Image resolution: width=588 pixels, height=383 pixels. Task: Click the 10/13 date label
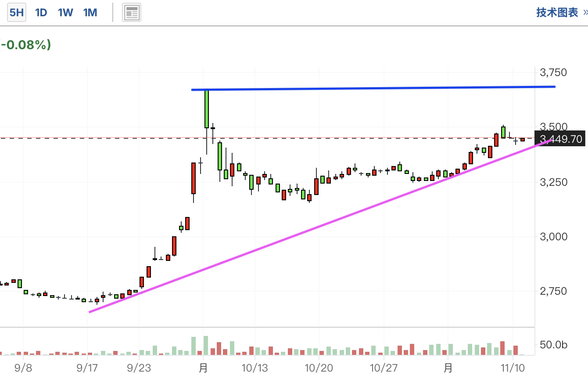255,367
